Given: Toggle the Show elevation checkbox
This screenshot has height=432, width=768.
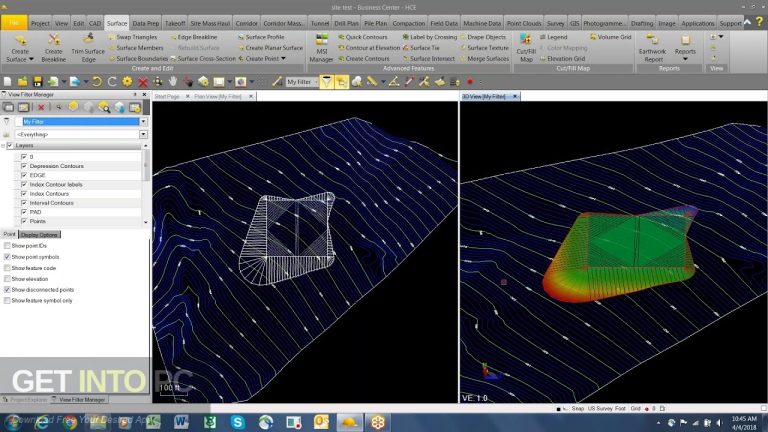Looking at the screenshot, I should (8, 278).
